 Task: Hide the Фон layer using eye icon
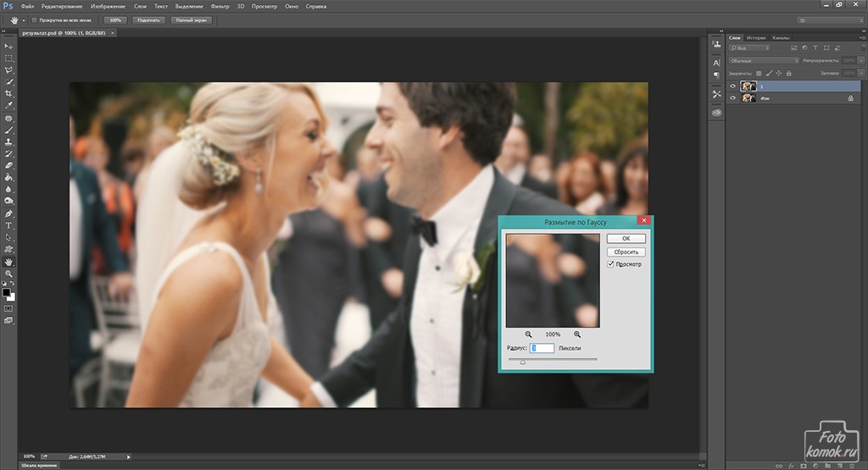click(x=733, y=98)
